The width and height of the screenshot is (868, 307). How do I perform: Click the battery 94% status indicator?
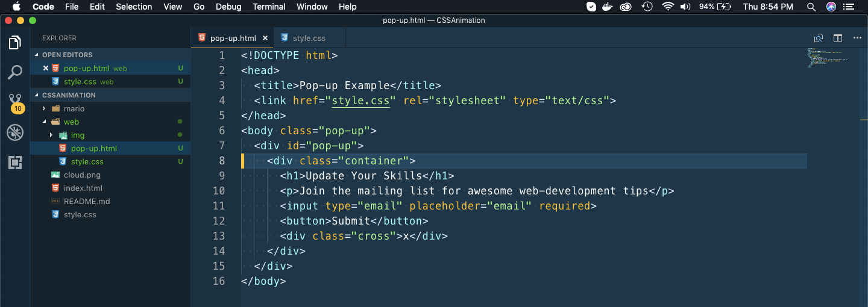click(x=715, y=7)
